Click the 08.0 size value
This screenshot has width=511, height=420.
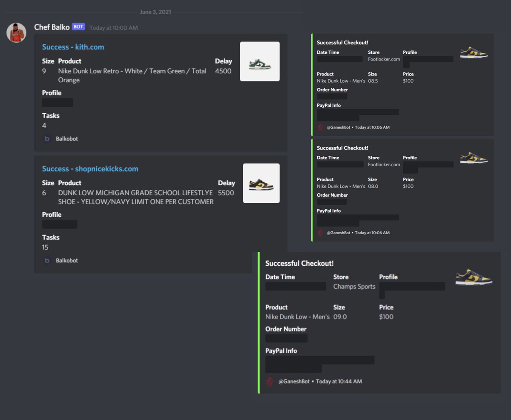coord(373,186)
